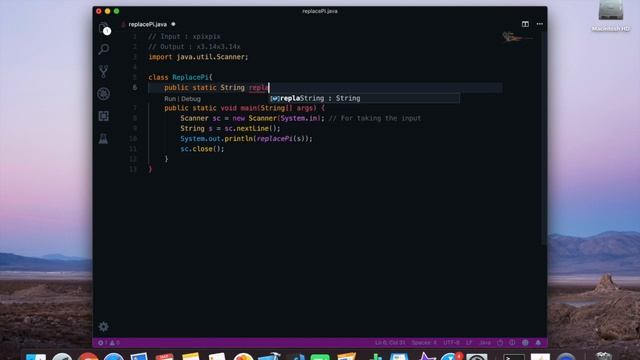Image resolution: width=640 pixels, height=360 pixels.
Task: Click the public static void main line
Action: coord(244,108)
